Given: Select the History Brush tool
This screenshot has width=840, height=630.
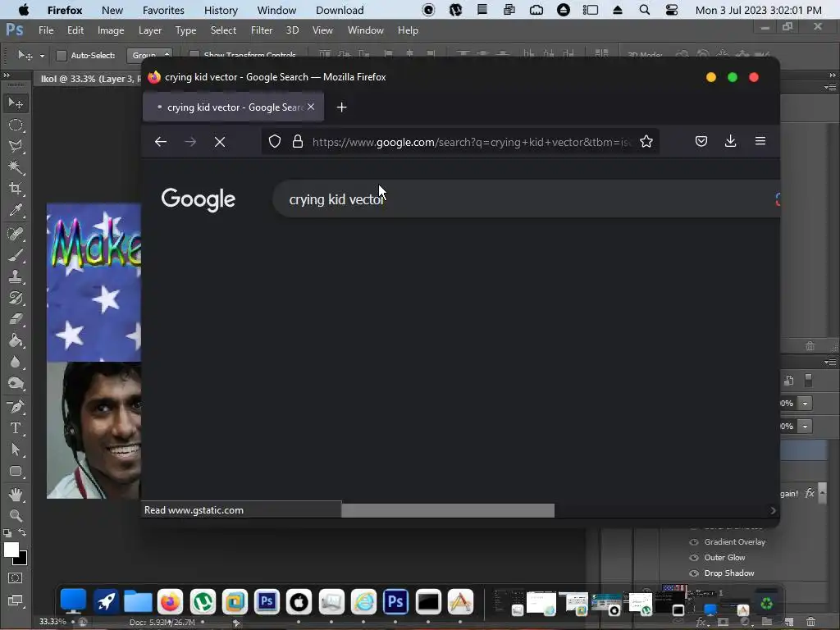Looking at the screenshot, I should coord(16,298).
